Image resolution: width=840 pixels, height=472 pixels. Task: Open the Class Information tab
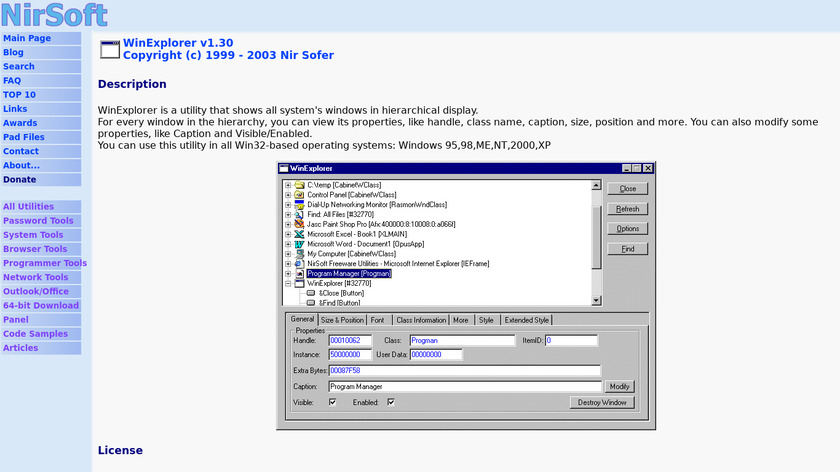tap(421, 320)
